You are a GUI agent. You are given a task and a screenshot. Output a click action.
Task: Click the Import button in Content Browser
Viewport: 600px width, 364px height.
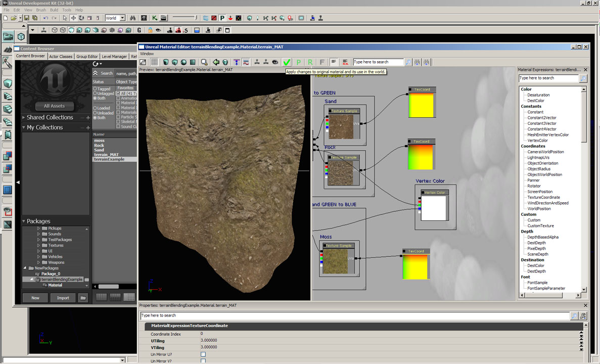(x=63, y=298)
